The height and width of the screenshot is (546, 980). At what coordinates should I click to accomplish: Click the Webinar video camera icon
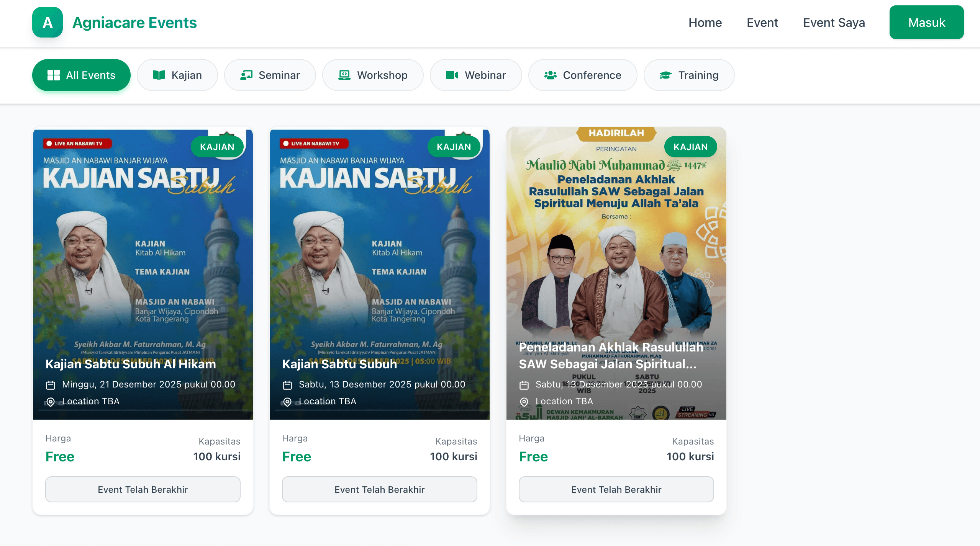coord(452,75)
